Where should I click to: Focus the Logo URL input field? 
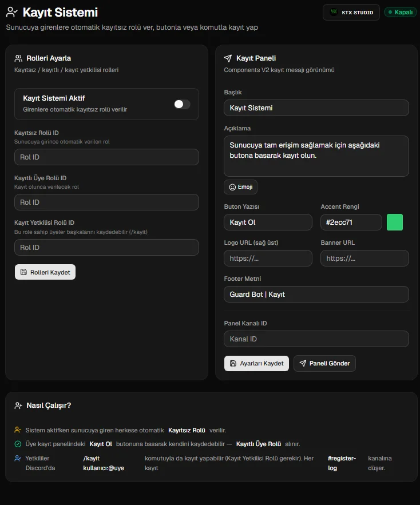click(268, 259)
